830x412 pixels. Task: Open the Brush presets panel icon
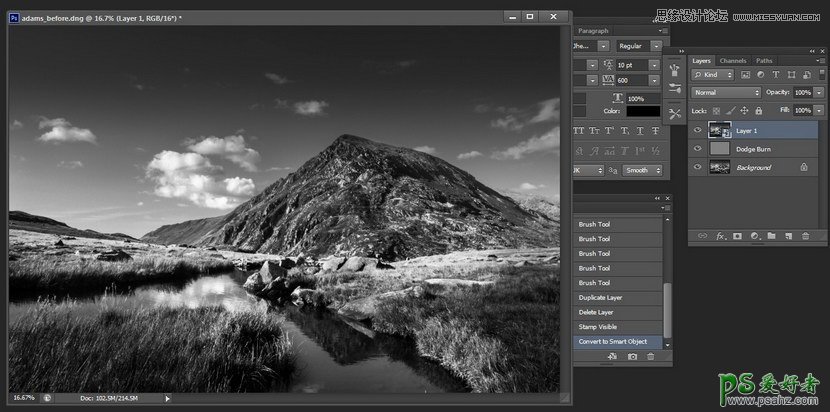[675, 70]
